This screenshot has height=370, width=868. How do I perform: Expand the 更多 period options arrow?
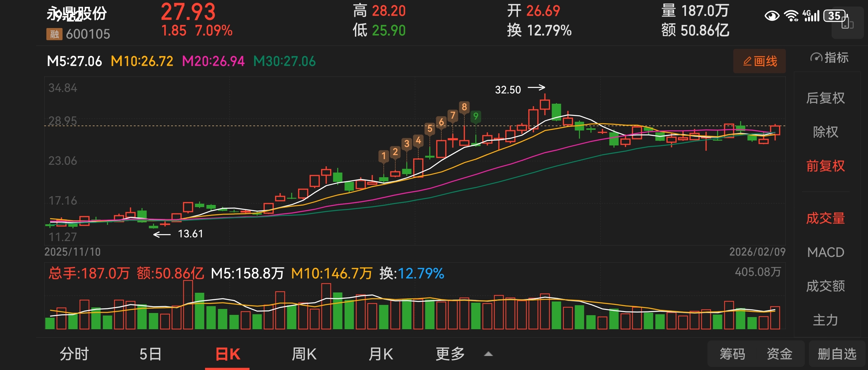(x=488, y=354)
